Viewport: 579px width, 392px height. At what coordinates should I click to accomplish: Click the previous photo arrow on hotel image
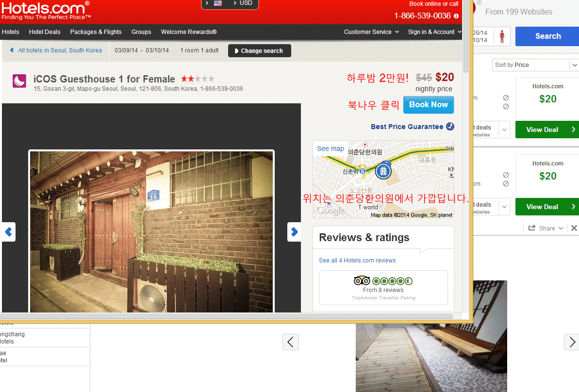click(x=8, y=232)
